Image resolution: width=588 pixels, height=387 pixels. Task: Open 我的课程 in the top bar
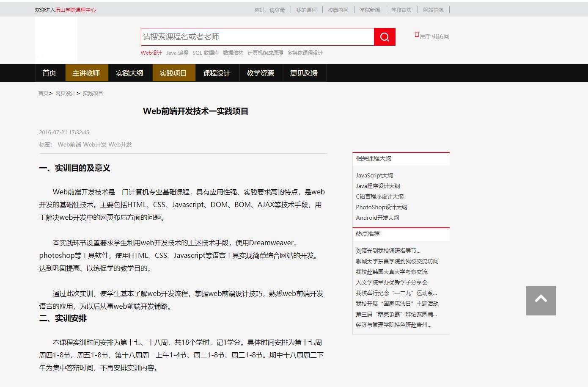[306, 10]
